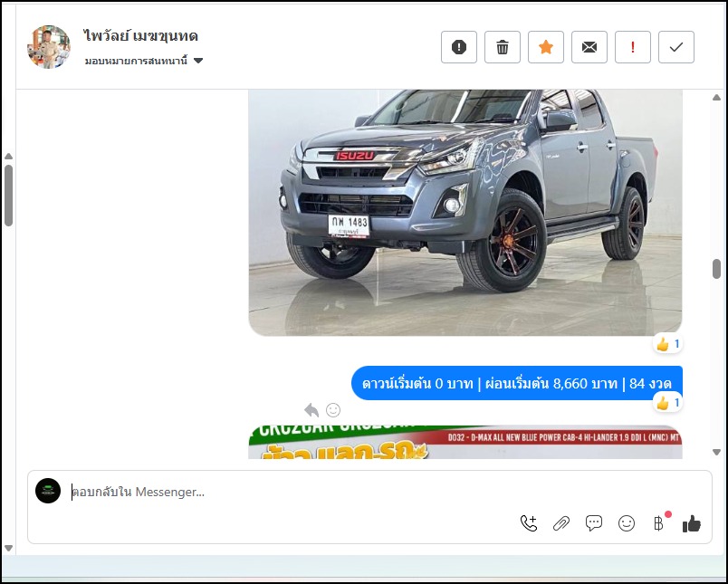This screenshot has height=584, width=728.
Task: Toggle the orange star follow-up button
Action: (x=546, y=47)
